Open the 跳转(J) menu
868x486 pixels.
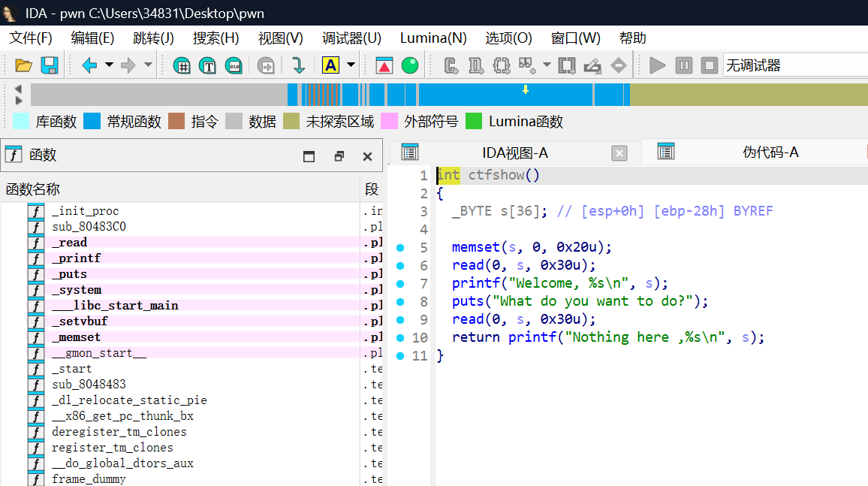tap(153, 38)
